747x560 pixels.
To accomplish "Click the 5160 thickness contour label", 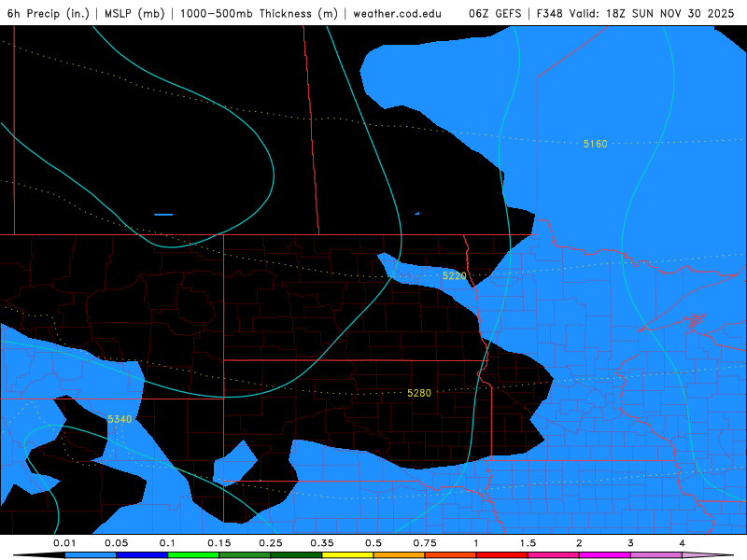I will click(x=596, y=144).
